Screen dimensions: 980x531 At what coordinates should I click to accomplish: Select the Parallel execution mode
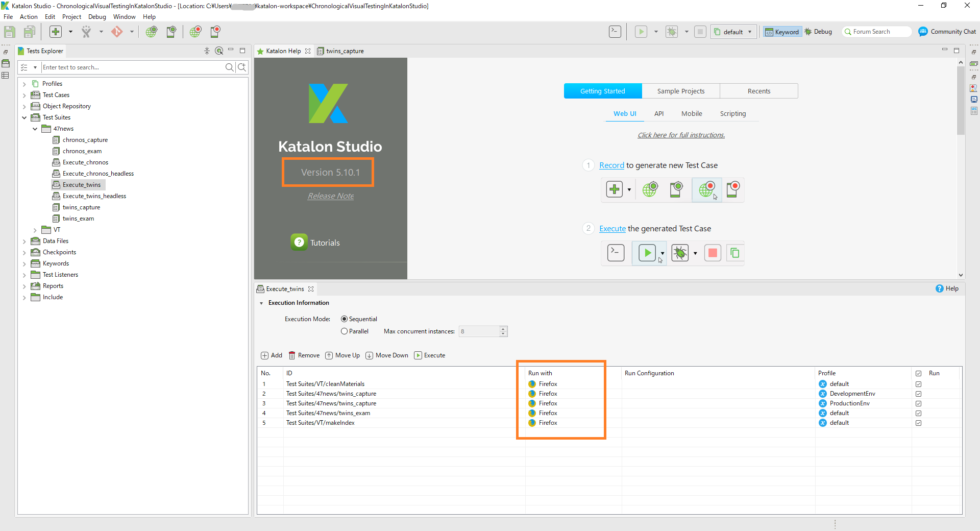click(355, 331)
